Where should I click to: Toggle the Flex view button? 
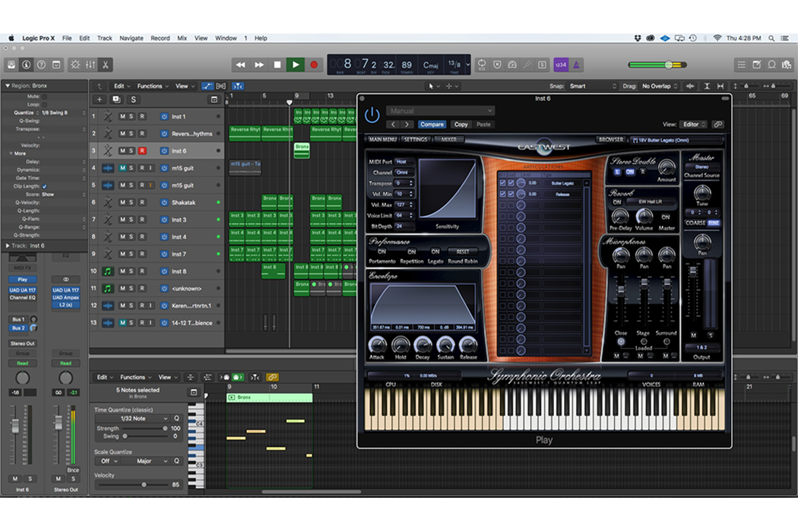point(221,86)
